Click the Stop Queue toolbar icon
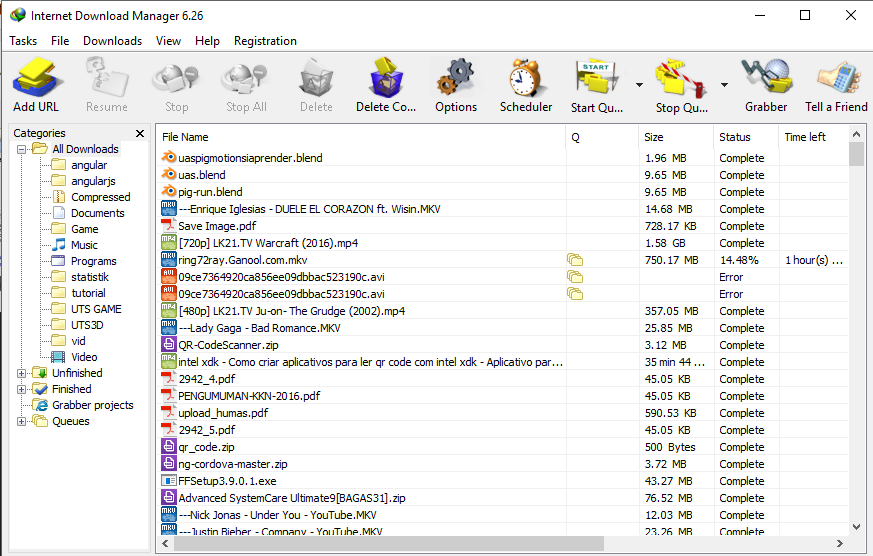Screen dimensions: 873x556 click(x=681, y=79)
